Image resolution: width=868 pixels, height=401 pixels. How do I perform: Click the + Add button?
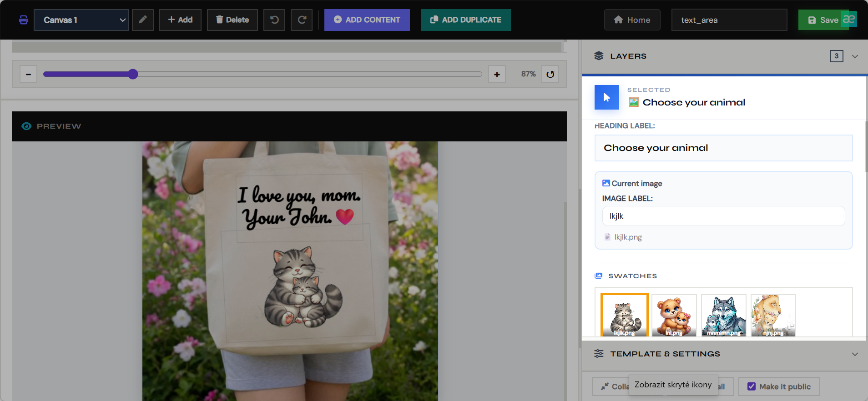(180, 20)
